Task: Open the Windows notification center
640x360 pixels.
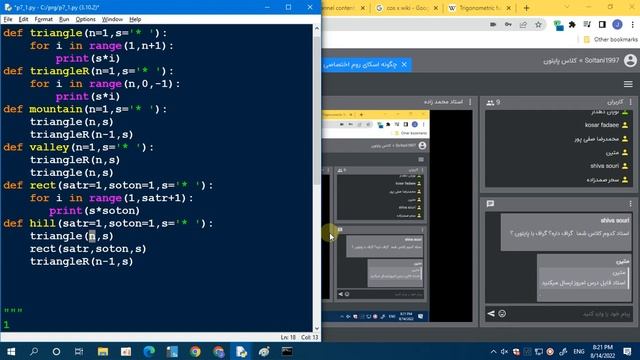Action: 627,351
